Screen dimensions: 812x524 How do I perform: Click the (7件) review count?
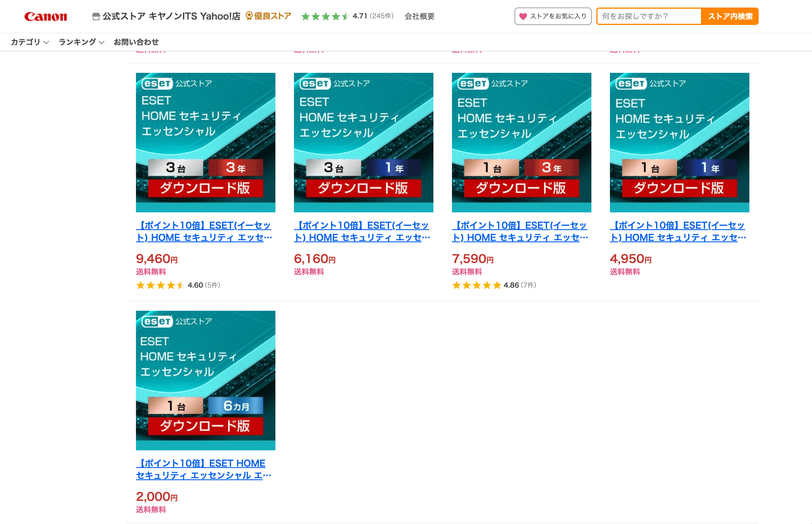click(x=528, y=285)
